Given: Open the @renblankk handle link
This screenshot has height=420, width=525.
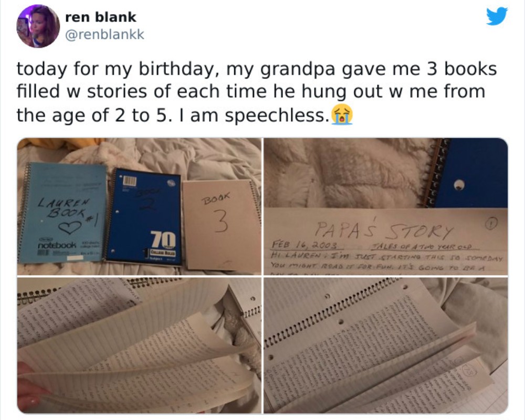Looking at the screenshot, I should pyautogui.click(x=104, y=34).
